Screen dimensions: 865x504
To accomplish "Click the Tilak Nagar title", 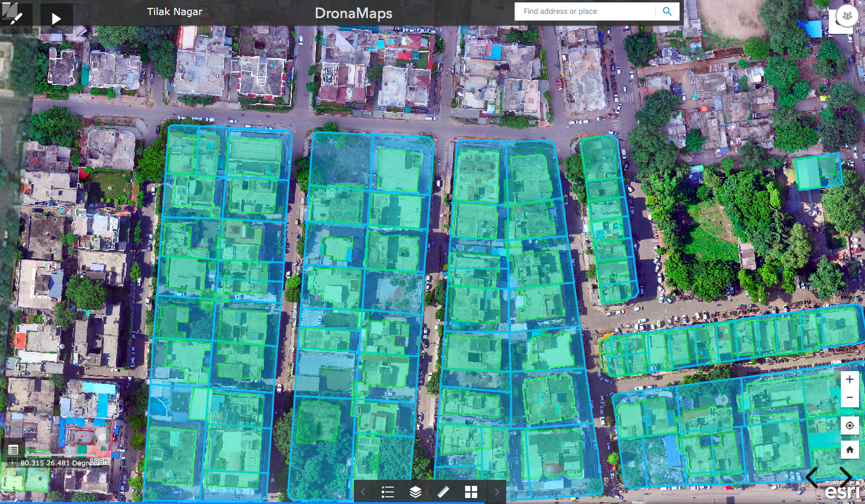I will point(175,11).
